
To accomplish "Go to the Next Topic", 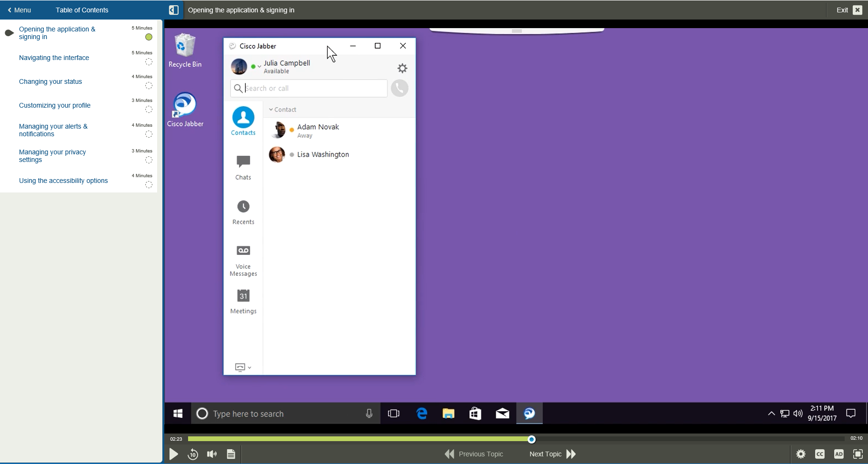I will (x=552, y=454).
